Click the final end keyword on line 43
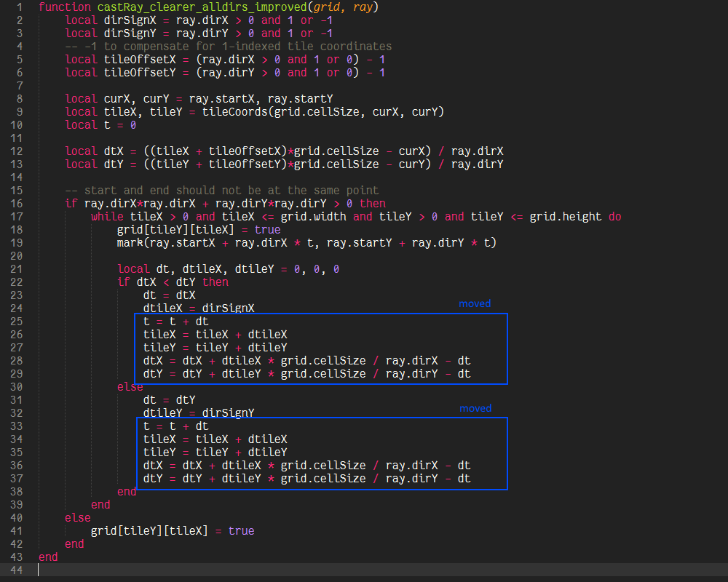Viewport: 728px width, 582px height. click(x=48, y=557)
